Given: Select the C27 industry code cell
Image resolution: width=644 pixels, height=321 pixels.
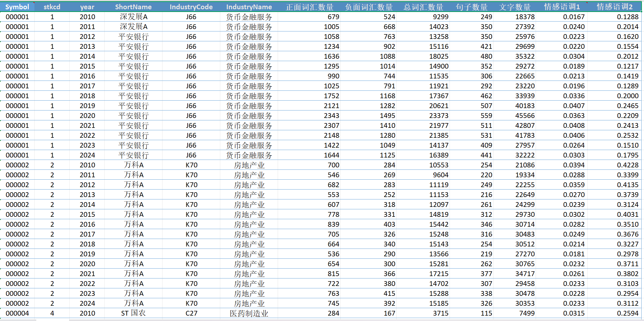Looking at the screenshot, I should click(x=191, y=313).
